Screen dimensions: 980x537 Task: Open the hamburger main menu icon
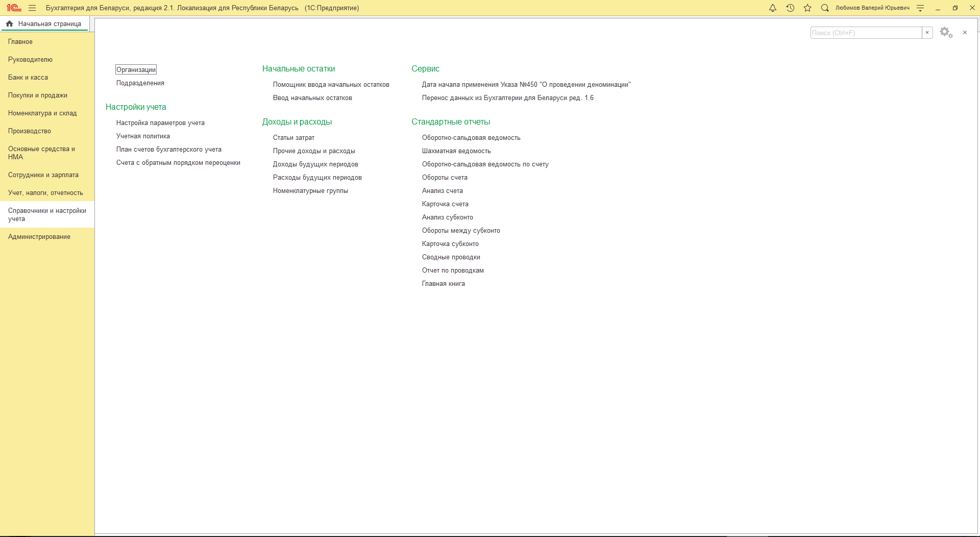32,8
